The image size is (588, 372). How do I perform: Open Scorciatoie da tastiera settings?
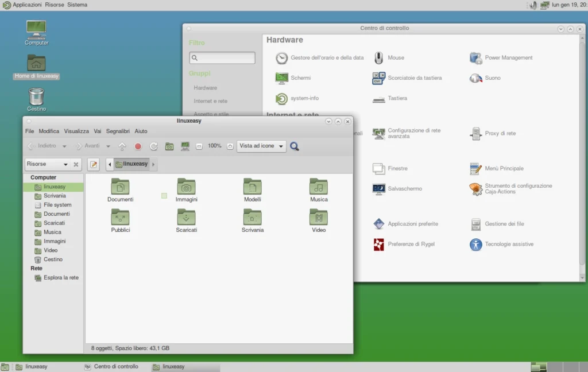[x=413, y=77]
